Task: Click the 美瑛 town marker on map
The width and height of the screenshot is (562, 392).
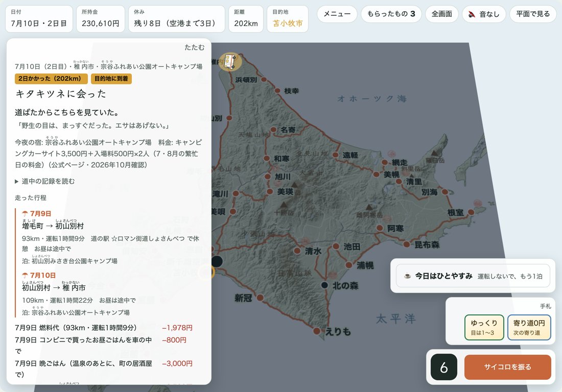Action: coord(270,191)
